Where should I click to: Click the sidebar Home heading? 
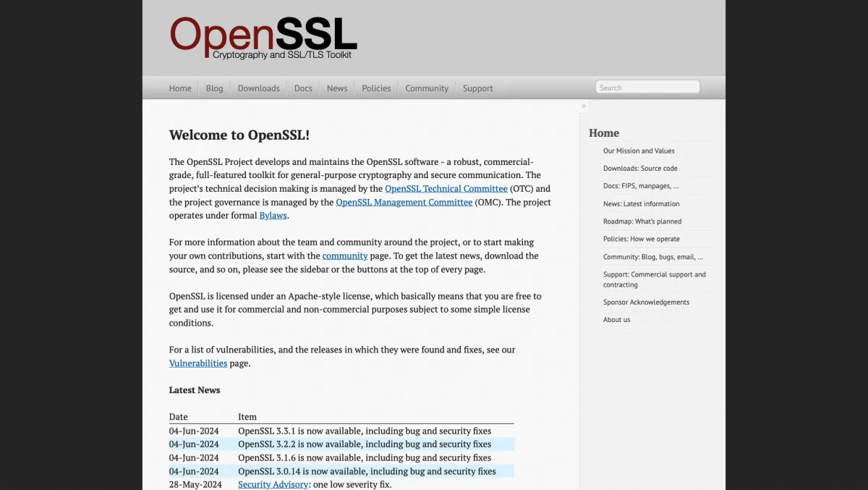[604, 132]
